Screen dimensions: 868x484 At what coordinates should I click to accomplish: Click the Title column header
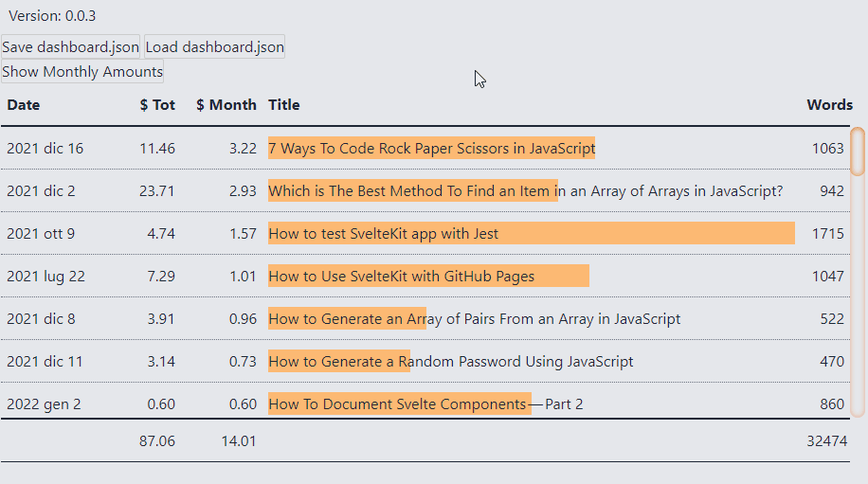pyautogui.click(x=284, y=105)
